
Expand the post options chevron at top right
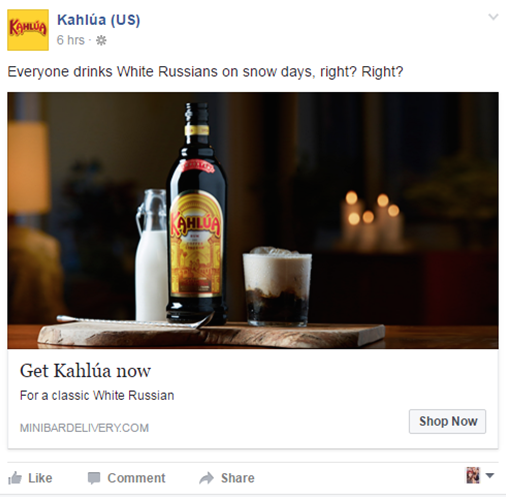coord(493,17)
